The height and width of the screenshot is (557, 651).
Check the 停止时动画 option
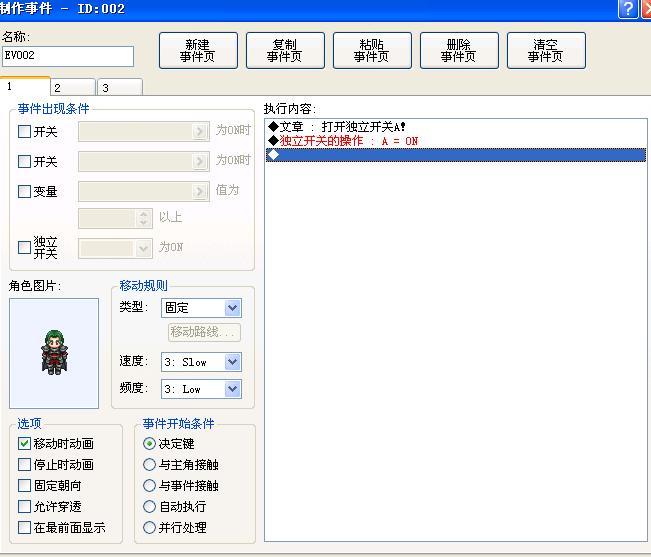(x=24, y=464)
